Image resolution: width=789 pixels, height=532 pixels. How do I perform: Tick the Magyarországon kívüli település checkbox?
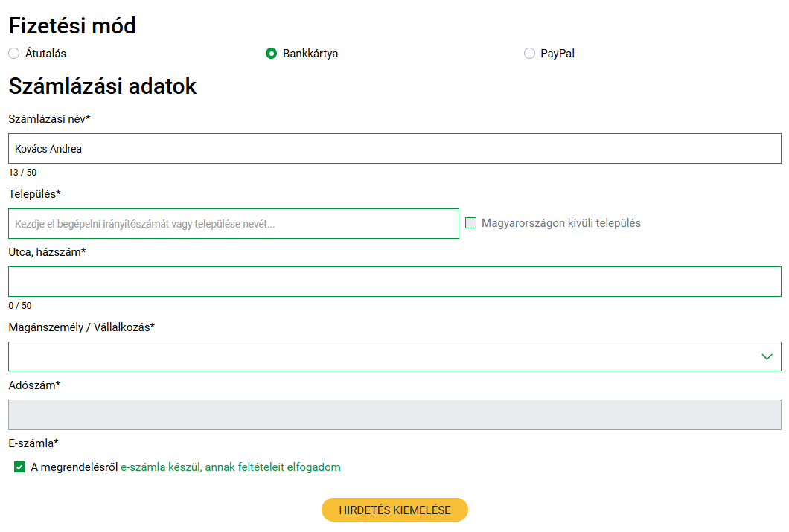(471, 223)
